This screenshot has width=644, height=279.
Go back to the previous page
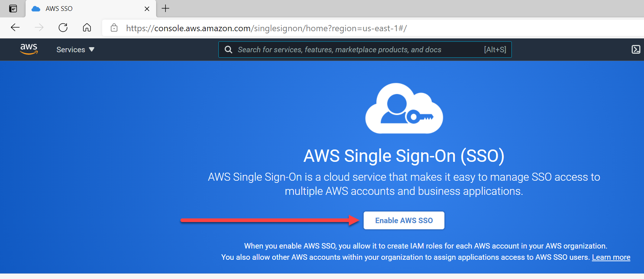click(x=15, y=28)
